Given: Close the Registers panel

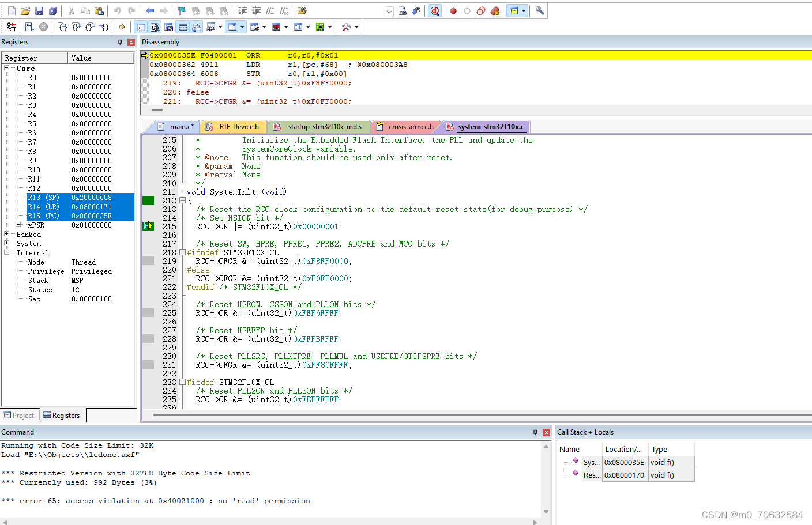Looking at the screenshot, I should click(131, 42).
